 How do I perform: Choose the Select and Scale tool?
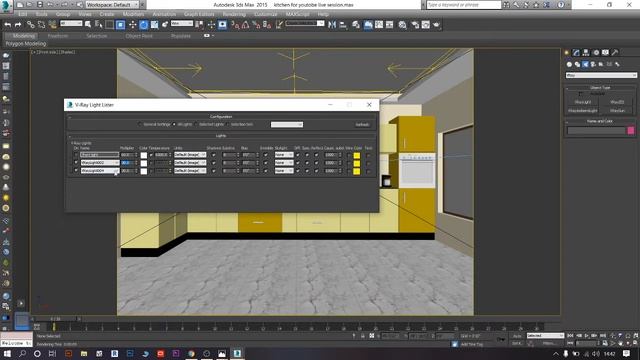(154, 25)
